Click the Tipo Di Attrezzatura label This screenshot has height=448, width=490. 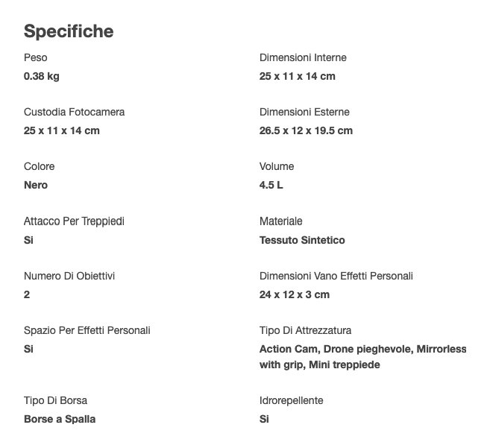click(306, 330)
